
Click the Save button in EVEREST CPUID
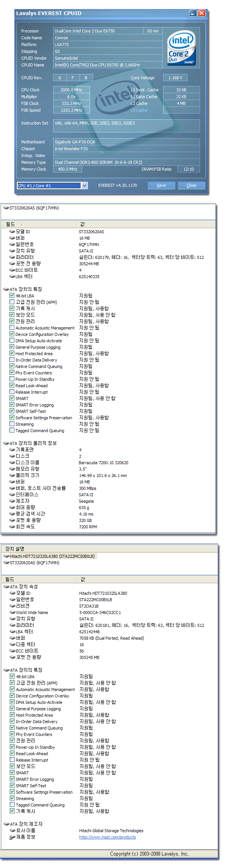161,185
